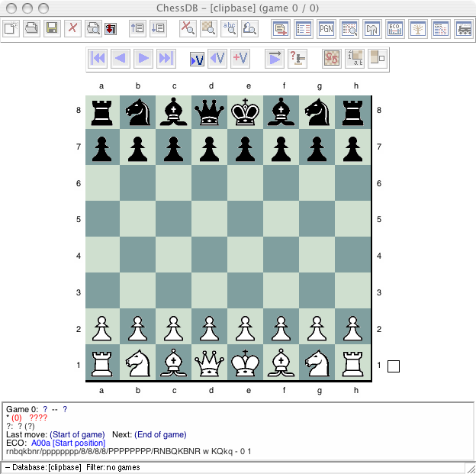Open the crosstable window icon
This screenshot has height=474, width=476.
[x=441, y=29]
